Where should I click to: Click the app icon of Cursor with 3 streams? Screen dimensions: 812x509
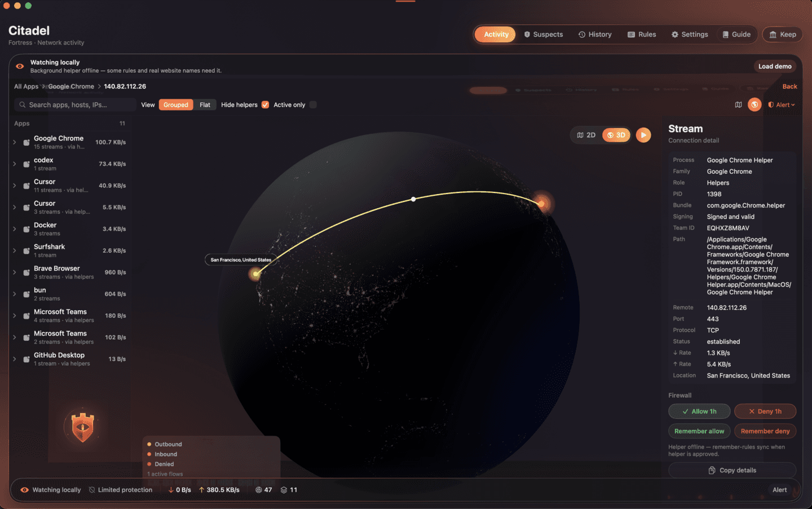pyautogui.click(x=27, y=208)
